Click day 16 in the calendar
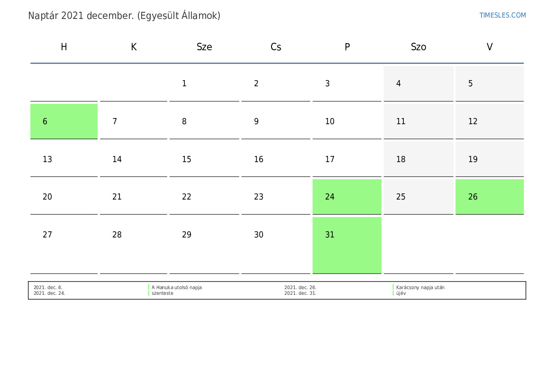The width and height of the screenshot is (554, 392). pyautogui.click(x=276, y=159)
